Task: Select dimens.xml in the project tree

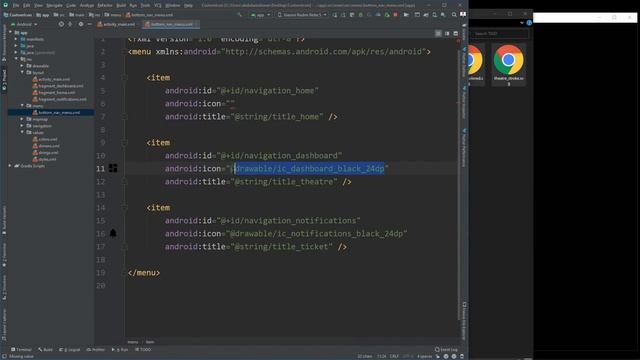Action: [x=46, y=146]
